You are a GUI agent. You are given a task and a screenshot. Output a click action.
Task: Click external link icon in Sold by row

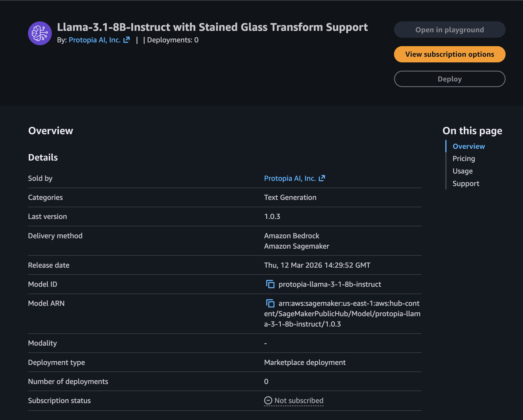[x=322, y=178]
